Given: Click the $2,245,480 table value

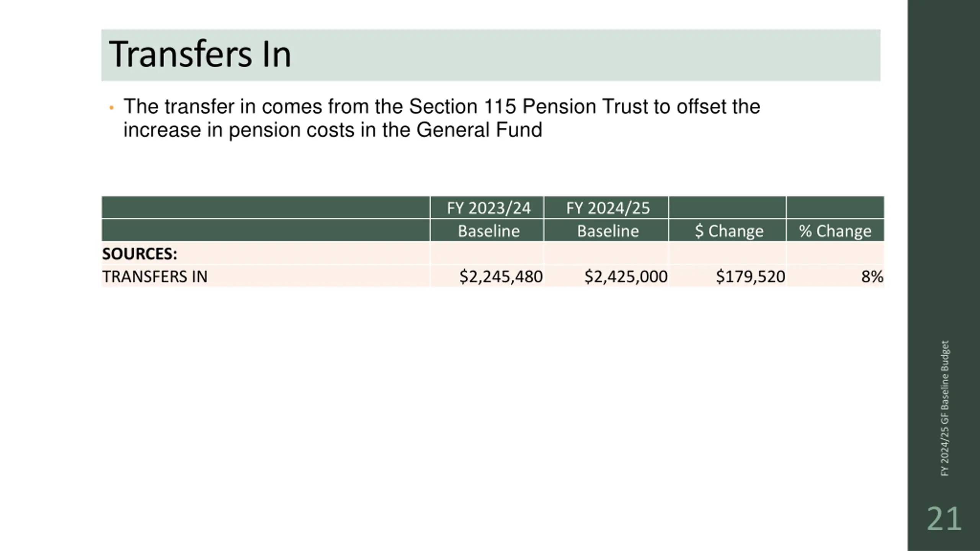Looking at the screenshot, I should coord(501,277).
